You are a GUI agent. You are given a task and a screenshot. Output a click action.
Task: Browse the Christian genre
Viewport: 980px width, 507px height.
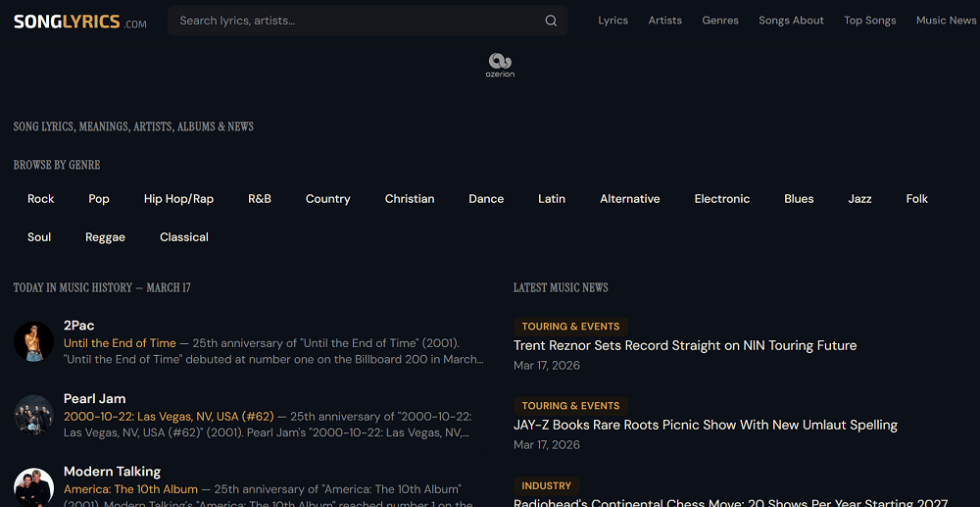point(410,199)
